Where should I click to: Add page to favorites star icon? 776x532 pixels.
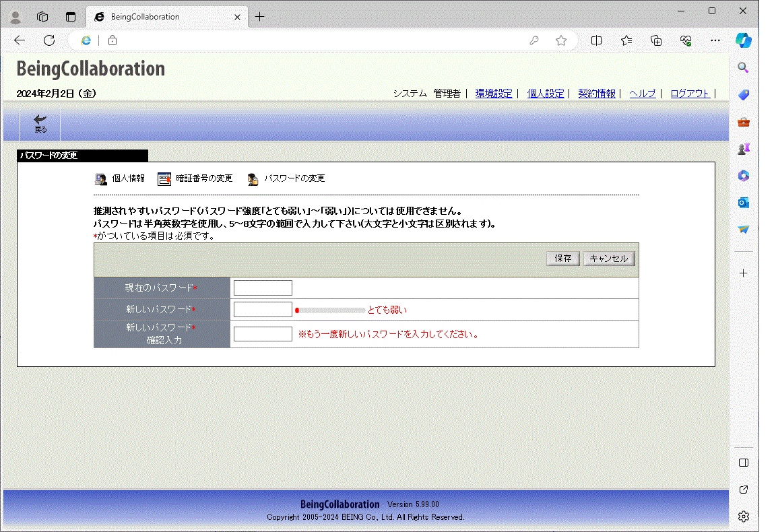click(x=560, y=40)
